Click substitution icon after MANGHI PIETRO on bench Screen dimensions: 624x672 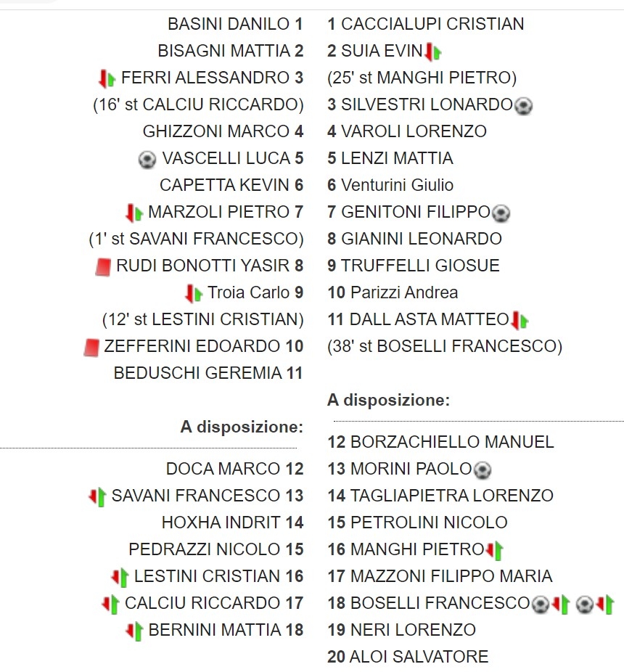pos(494,550)
